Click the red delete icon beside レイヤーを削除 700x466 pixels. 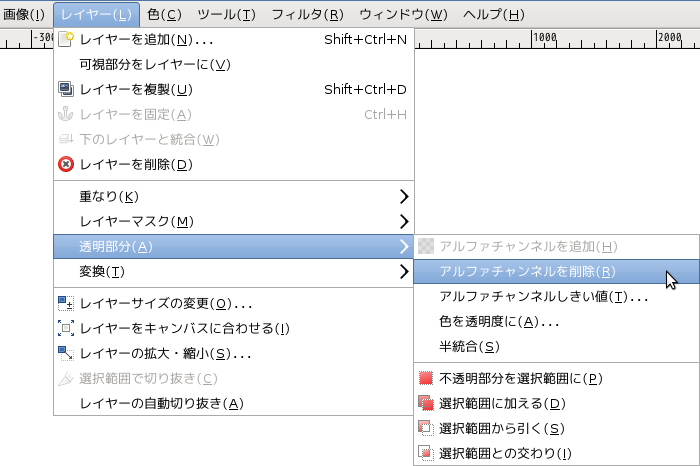pyautogui.click(x=66, y=164)
